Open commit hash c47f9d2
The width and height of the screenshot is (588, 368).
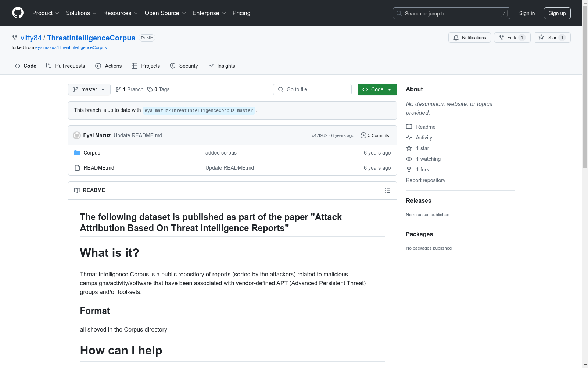point(320,135)
